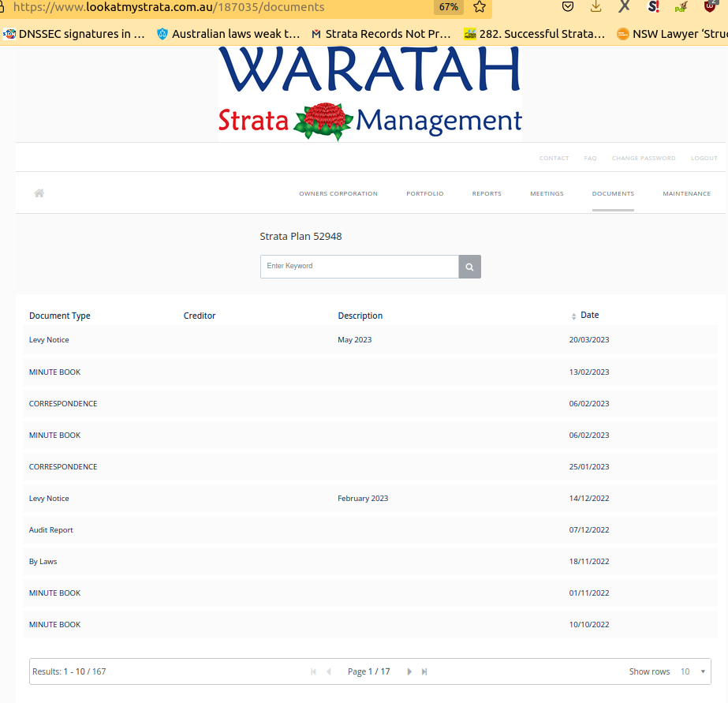Open the Portfolio menu

(425, 193)
